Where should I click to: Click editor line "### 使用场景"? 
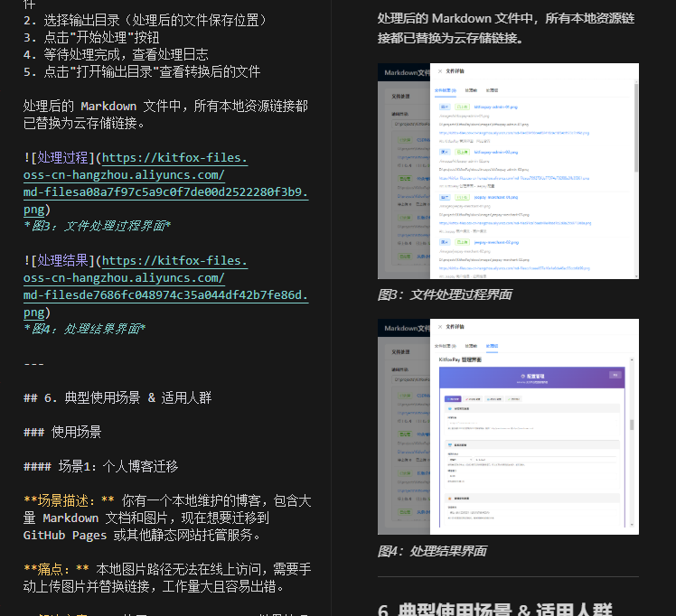pos(62,432)
